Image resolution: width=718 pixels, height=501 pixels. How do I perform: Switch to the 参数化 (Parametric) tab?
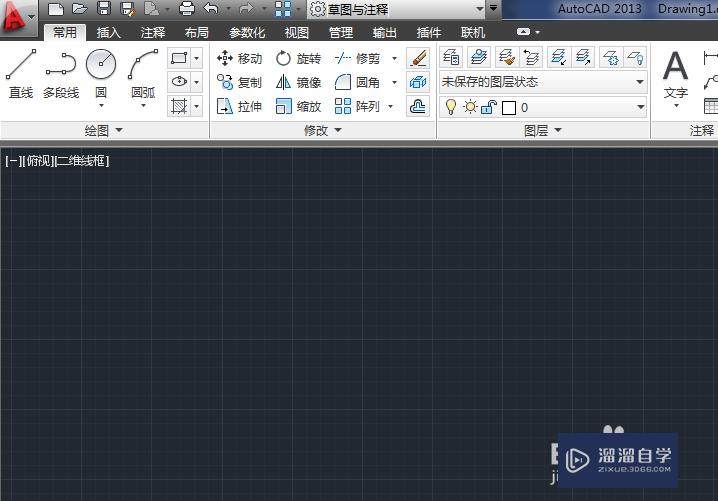(x=247, y=32)
